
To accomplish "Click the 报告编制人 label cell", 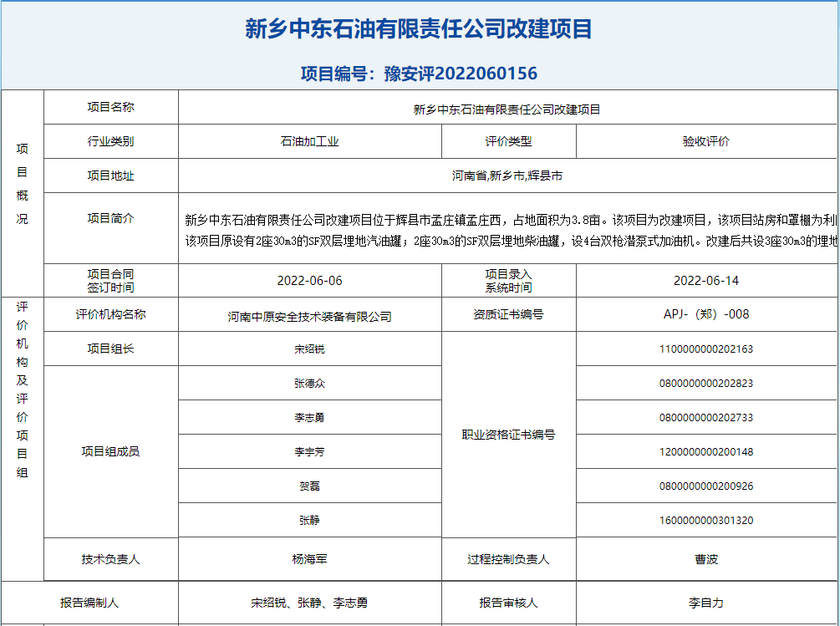I will pos(89,603).
